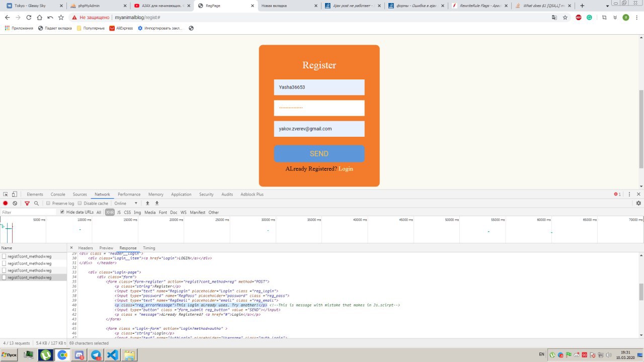Enable the Disable cache checkbox

tap(80, 203)
